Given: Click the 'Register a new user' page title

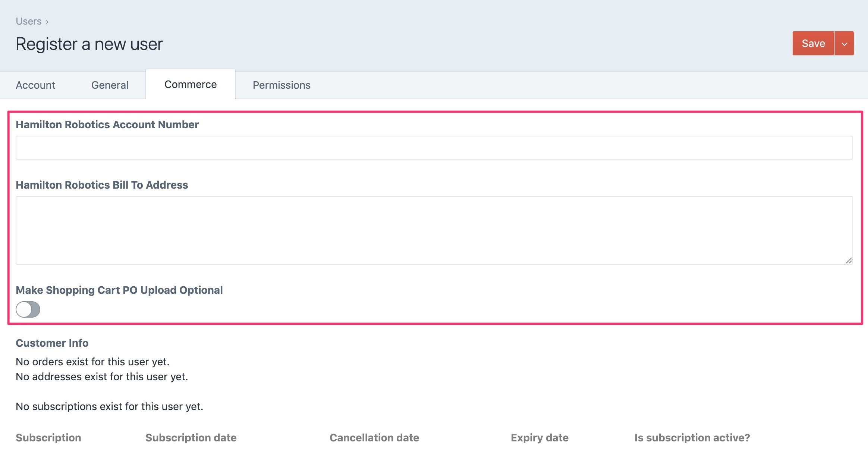Looking at the screenshot, I should tap(89, 44).
